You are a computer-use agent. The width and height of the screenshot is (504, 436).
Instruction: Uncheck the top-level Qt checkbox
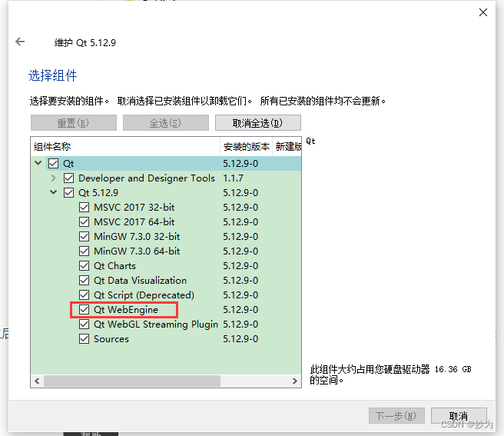click(x=53, y=164)
